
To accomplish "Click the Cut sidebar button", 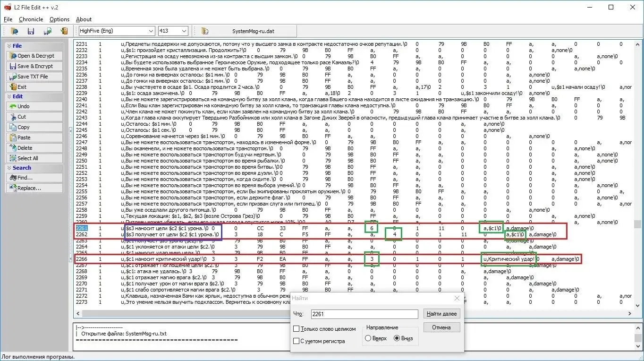I will pyautogui.click(x=34, y=117).
